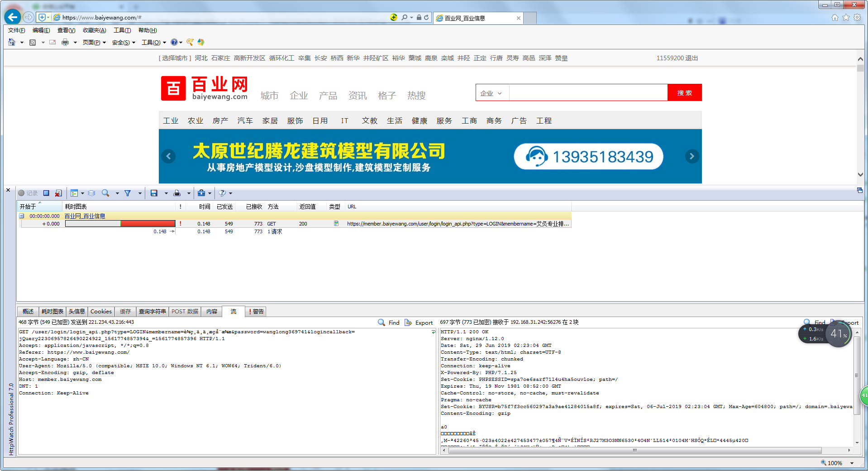Click the HttpWatch tools briefcase icon
Viewport: 868px width, 471px height.
201,193
